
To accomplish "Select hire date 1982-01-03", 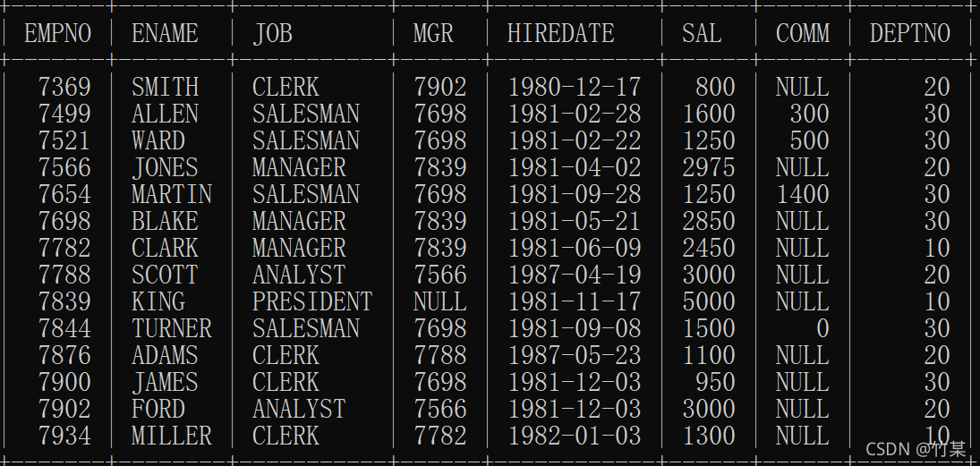I will pos(575,436).
